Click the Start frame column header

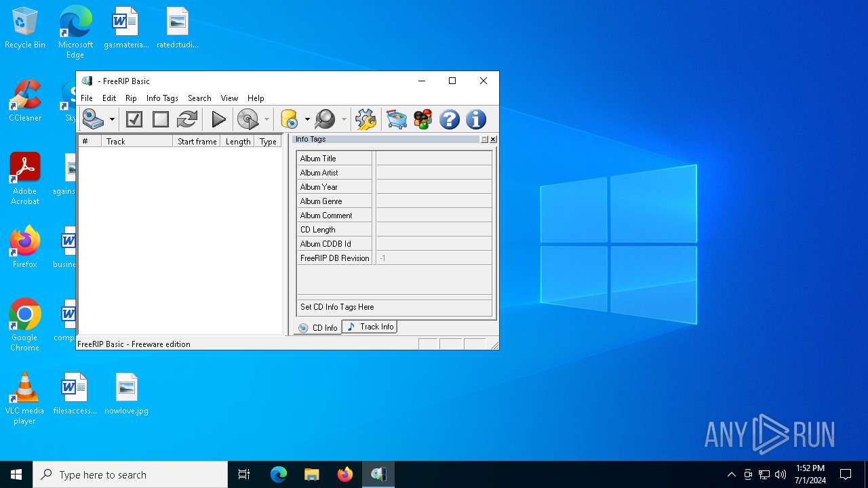197,142
